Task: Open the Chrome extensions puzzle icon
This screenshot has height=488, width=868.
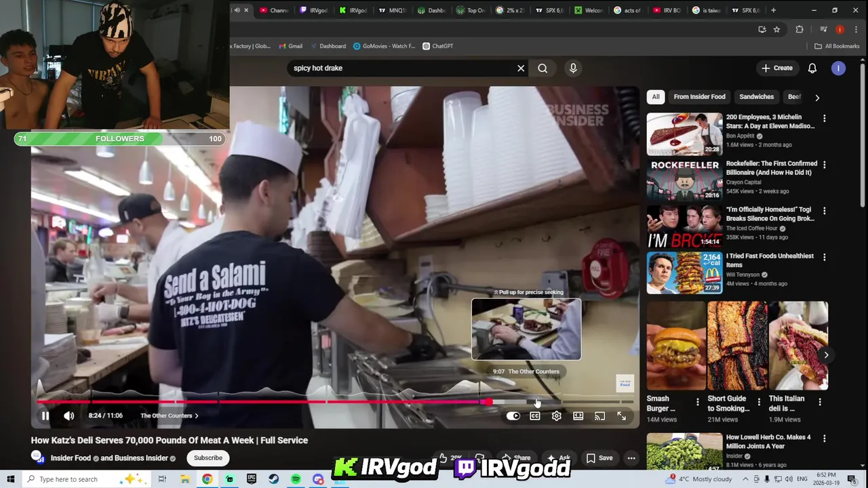Action: [800, 30]
